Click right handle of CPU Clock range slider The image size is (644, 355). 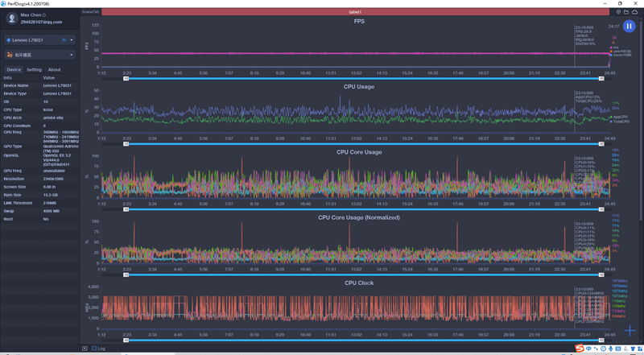click(601, 341)
